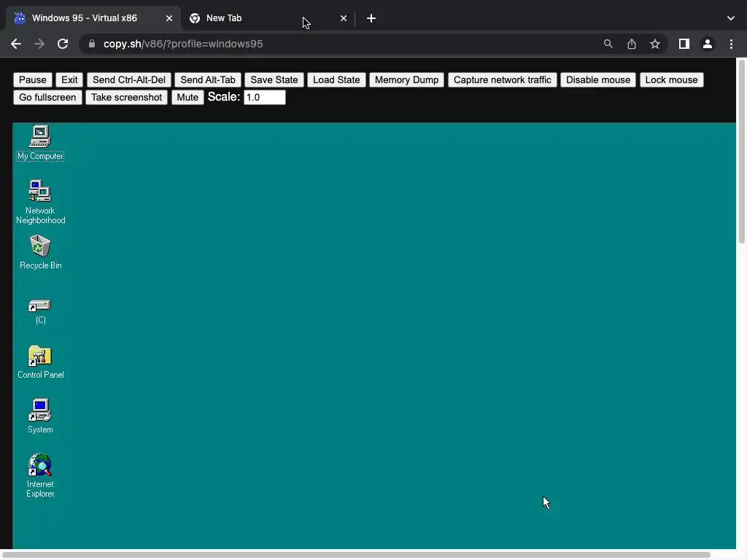Image resolution: width=747 pixels, height=560 pixels.
Task: Close the Windows 95 - Virtual x86 tab
Action: (169, 18)
